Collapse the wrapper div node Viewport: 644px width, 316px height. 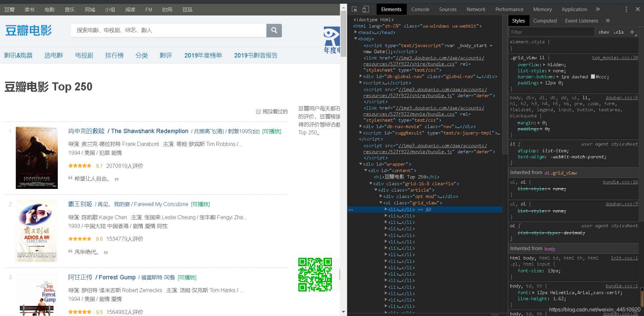coord(361,164)
